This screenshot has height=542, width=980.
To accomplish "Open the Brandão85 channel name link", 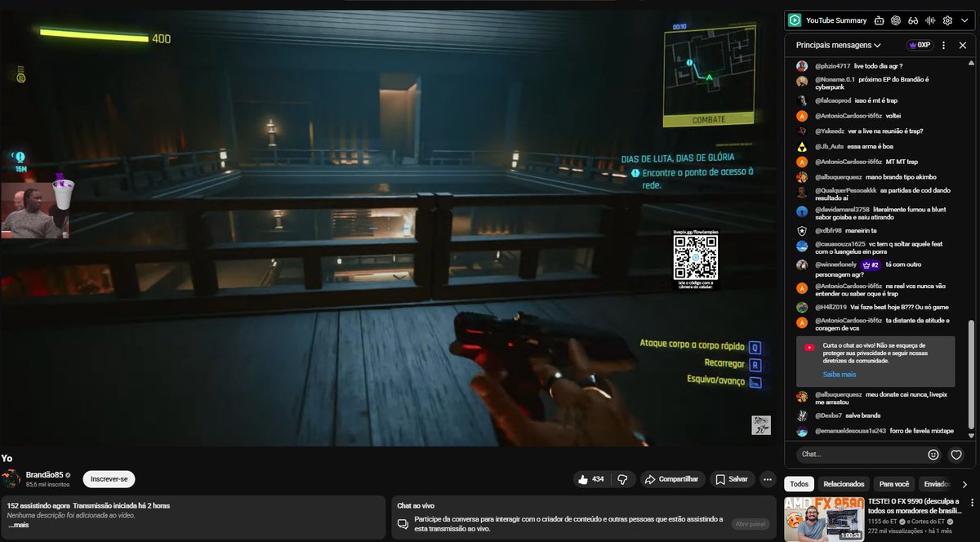I will [44, 475].
